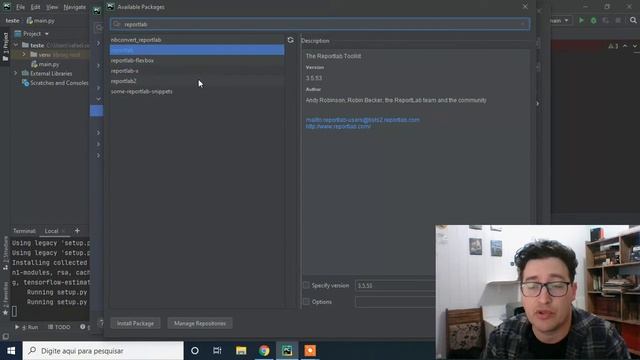
Task: Open the mailto reportlab-users link
Action: tap(362, 120)
